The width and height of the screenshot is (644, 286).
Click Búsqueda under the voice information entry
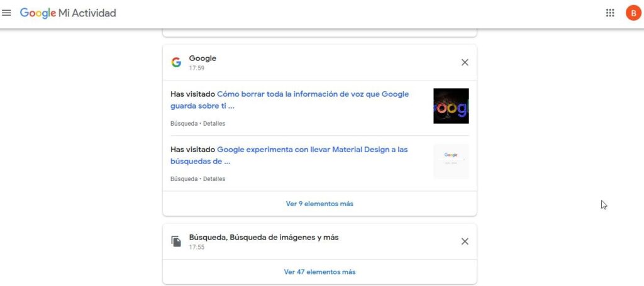(184, 123)
